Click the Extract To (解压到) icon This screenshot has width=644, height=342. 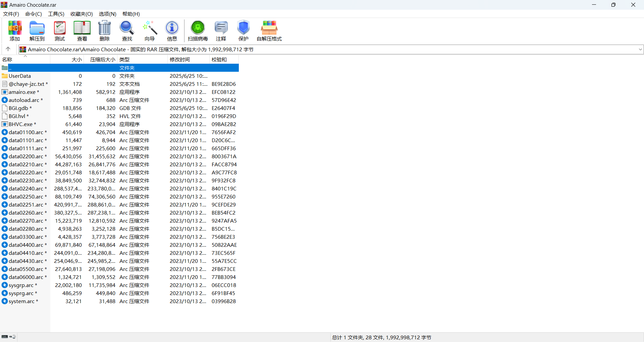click(37, 30)
